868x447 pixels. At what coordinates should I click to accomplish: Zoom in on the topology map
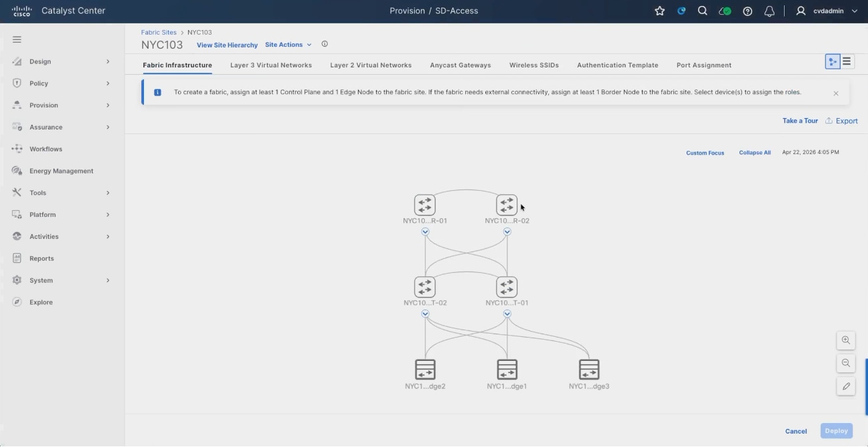tap(845, 340)
